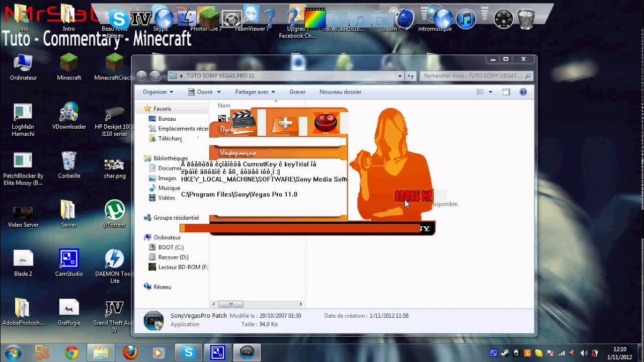Select Réseau in navigation pane
This screenshot has width=644, height=362.
tap(162, 287)
